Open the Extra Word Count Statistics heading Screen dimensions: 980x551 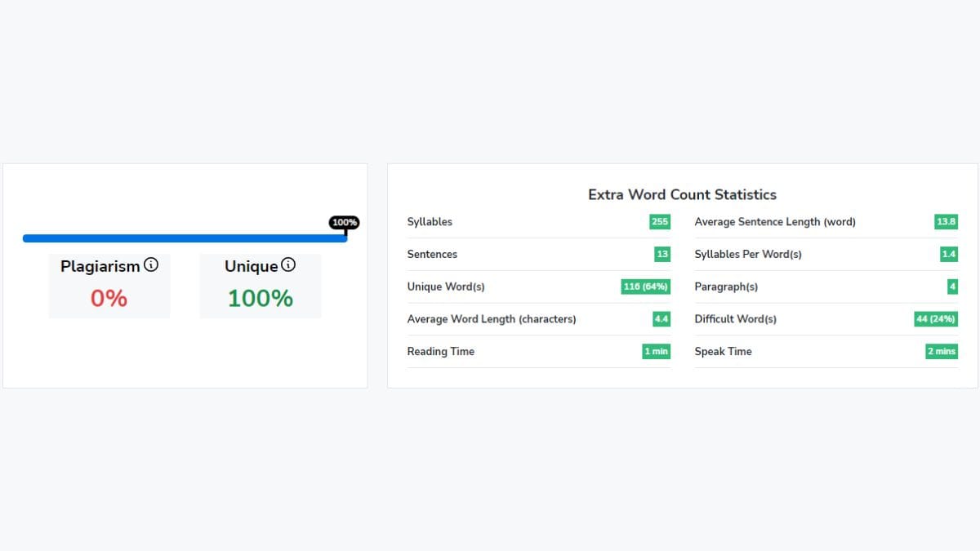[x=682, y=194]
